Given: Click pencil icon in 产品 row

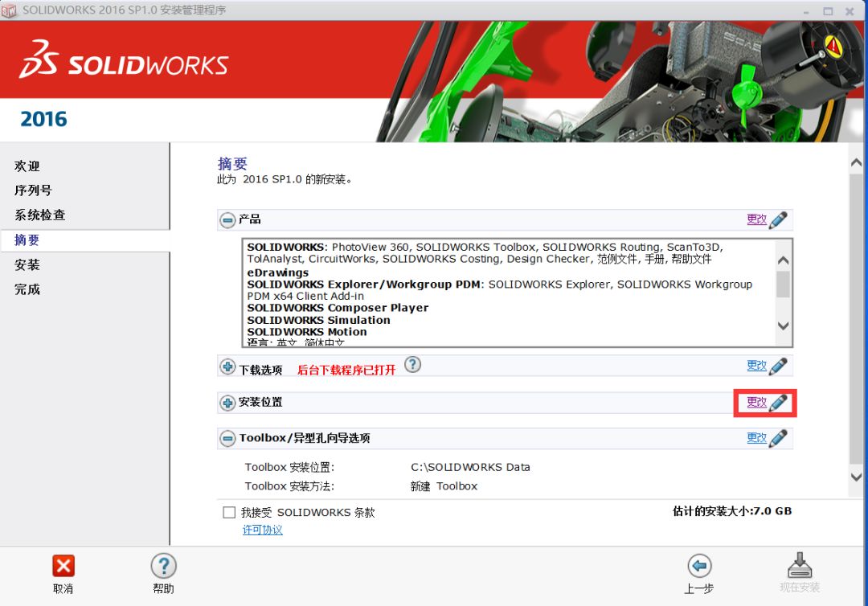Looking at the screenshot, I should 778,219.
